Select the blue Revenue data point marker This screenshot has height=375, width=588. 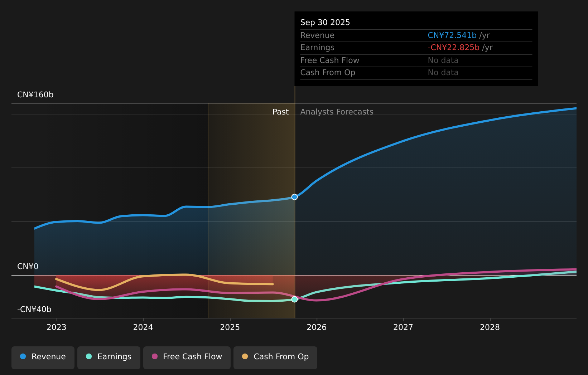pos(294,197)
